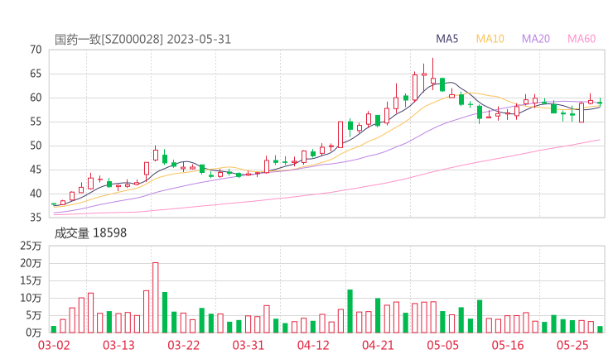Click the 05-05 date axis label
613x364 pixels.
point(443,345)
